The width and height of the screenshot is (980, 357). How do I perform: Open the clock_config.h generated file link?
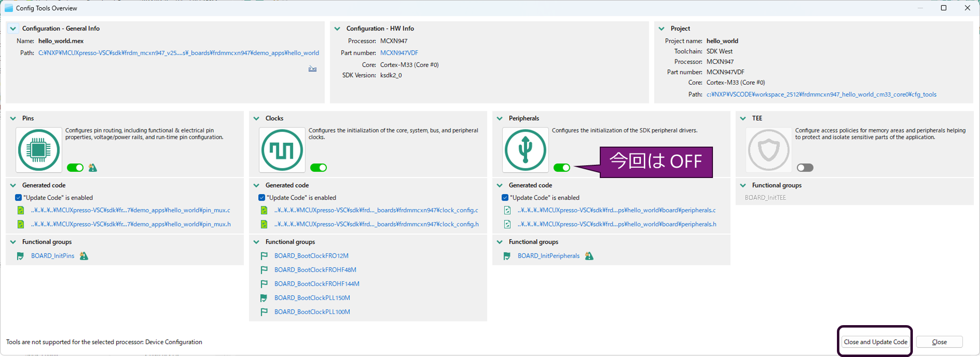[376, 224]
